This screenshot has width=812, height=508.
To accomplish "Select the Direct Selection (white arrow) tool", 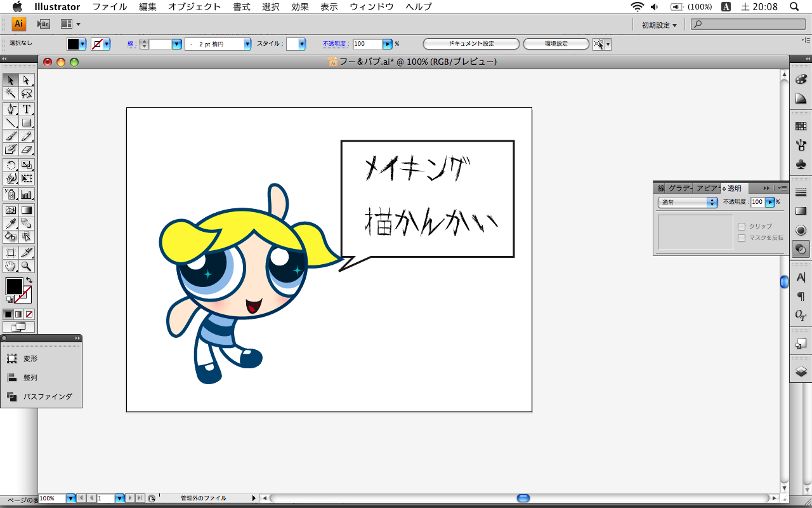I will (27, 80).
